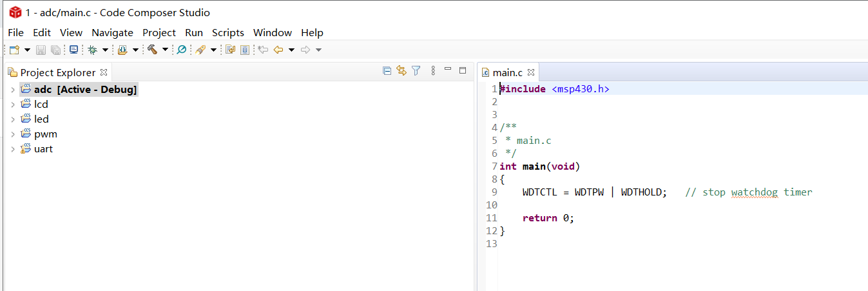The image size is (868, 291).
Task: Open the Help menu
Action: pyautogui.click(x=312, y=32)
